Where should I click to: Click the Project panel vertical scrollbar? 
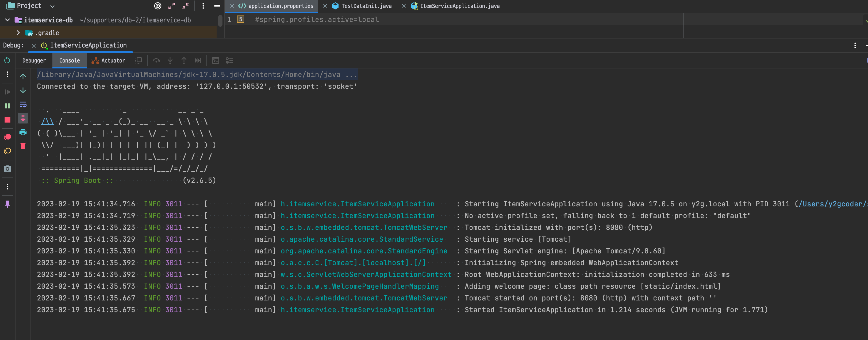[x=220, y=21]
